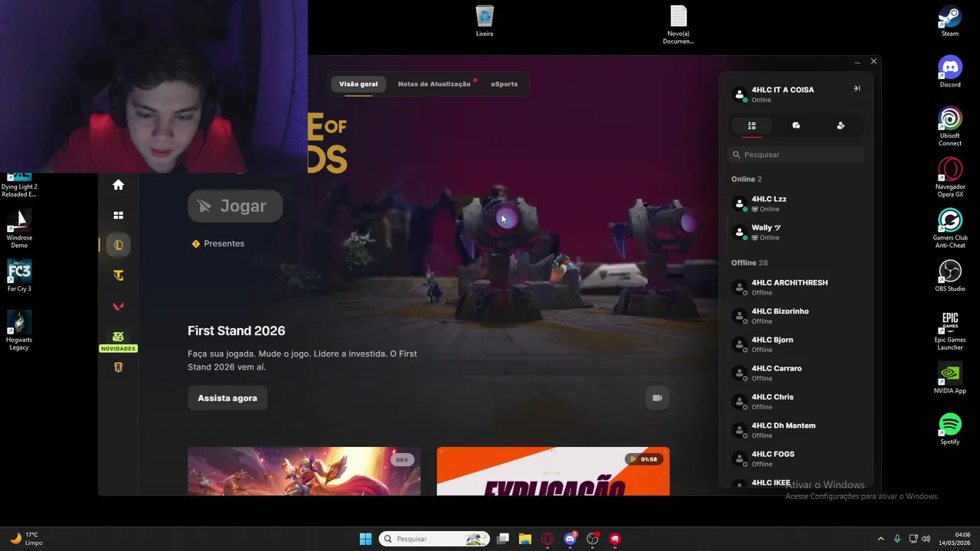The image size is (980, 551).
Task: Open the add friend tab icon
Action: [x=841, y=126]
